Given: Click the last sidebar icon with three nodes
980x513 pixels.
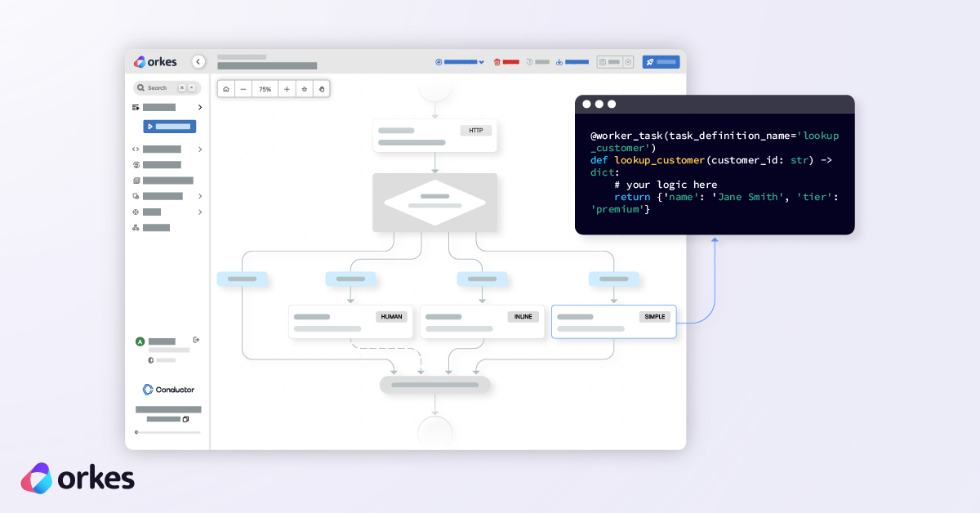Looking at the screenshot, I should click(136, 227).
